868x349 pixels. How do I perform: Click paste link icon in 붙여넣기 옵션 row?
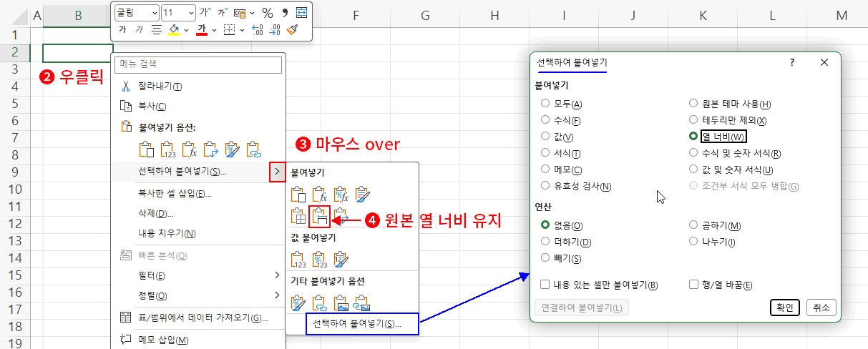[x=254, y=149]
